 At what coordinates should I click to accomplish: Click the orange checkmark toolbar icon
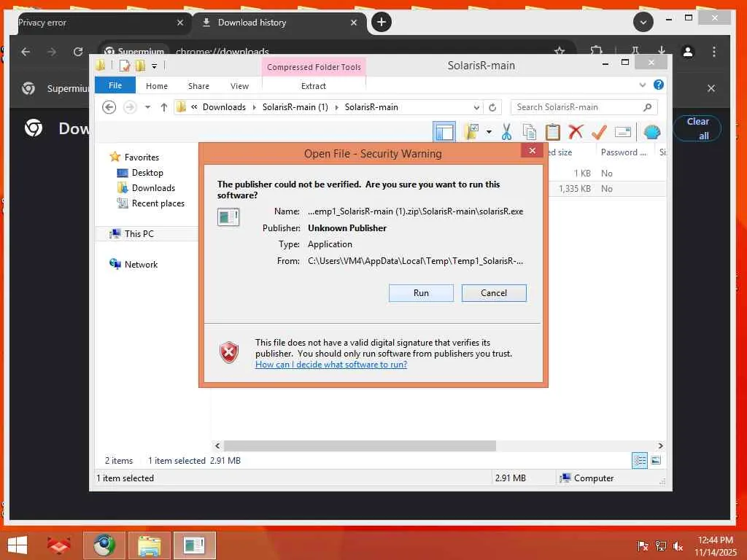[x=599, y=132]
